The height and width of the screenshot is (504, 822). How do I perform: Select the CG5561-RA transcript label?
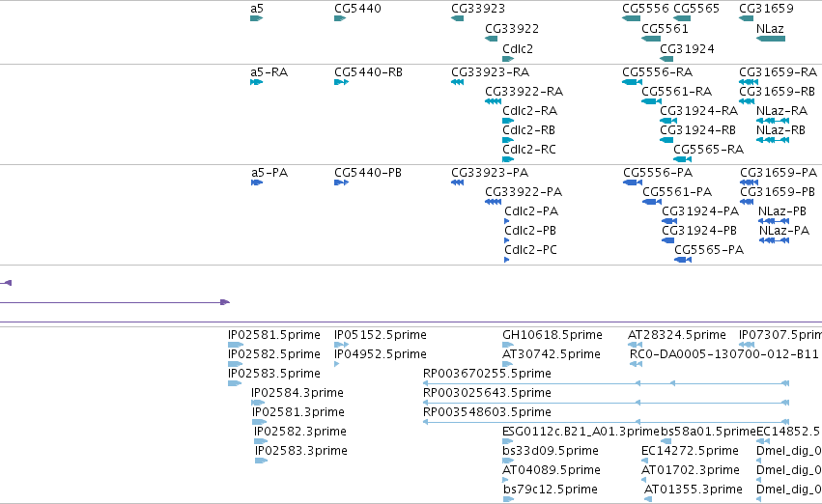(677, 91)
